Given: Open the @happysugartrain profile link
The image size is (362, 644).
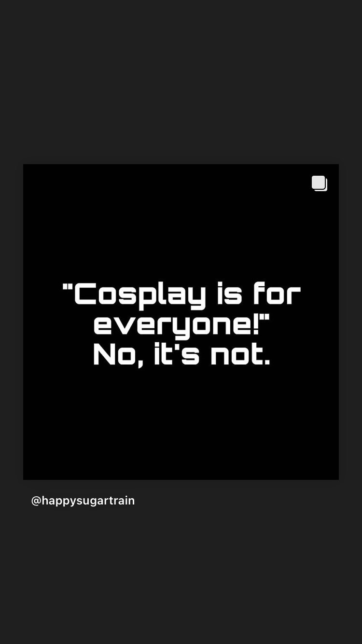Looking at the screenshot, I should coord(83,501).
